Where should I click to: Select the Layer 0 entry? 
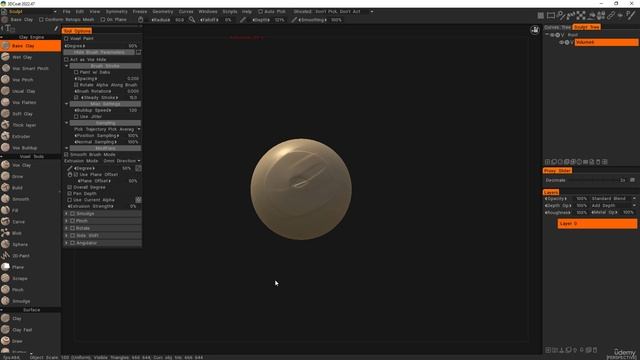(597, 224)
